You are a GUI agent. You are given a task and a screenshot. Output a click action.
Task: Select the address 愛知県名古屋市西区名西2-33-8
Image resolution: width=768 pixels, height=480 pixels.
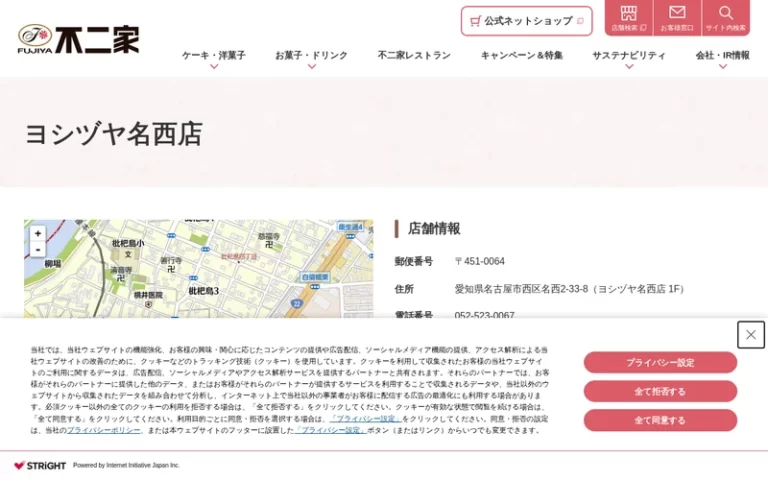[x=521, y=289]
